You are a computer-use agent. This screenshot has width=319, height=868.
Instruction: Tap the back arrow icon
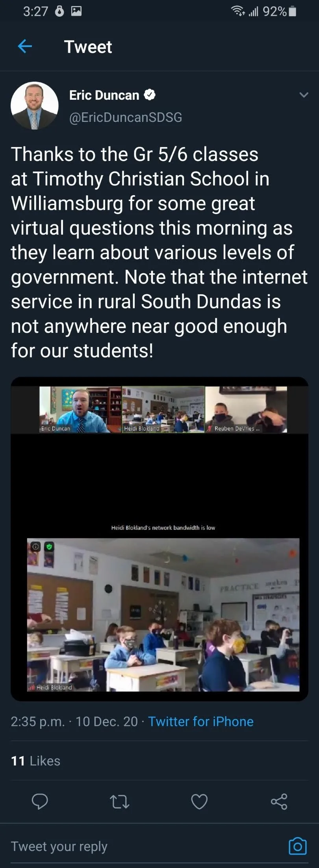(25, 47)
